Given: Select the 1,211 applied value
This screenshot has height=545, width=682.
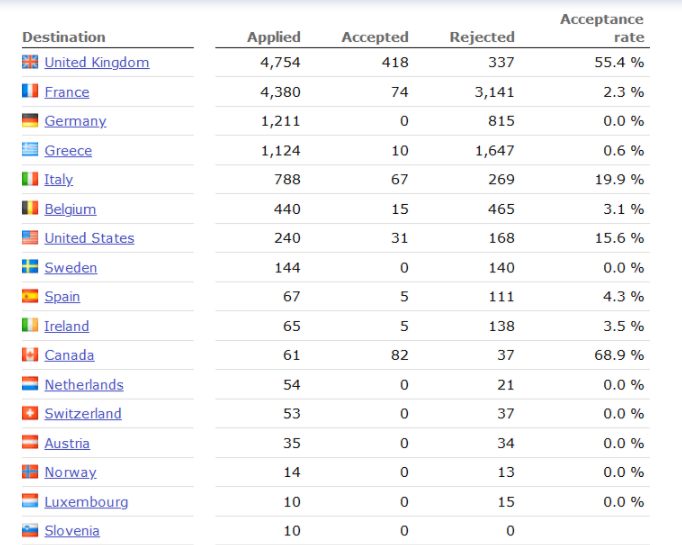Looking at the screenshot, I should (x=281, y=121).
